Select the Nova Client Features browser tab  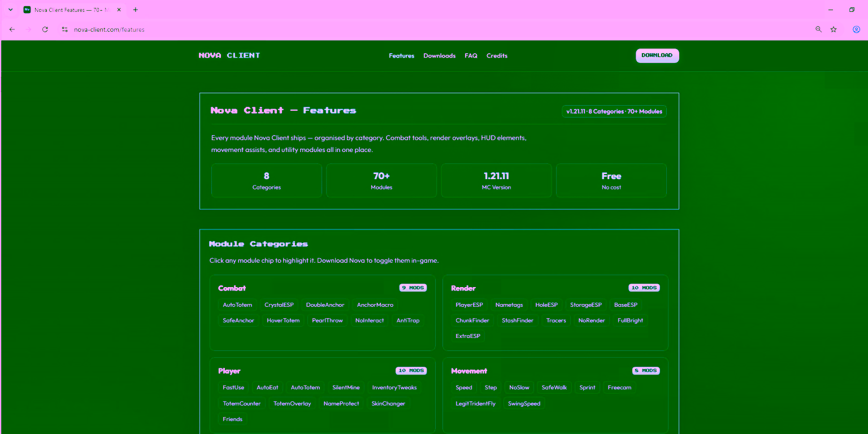(x=72, y=10)
